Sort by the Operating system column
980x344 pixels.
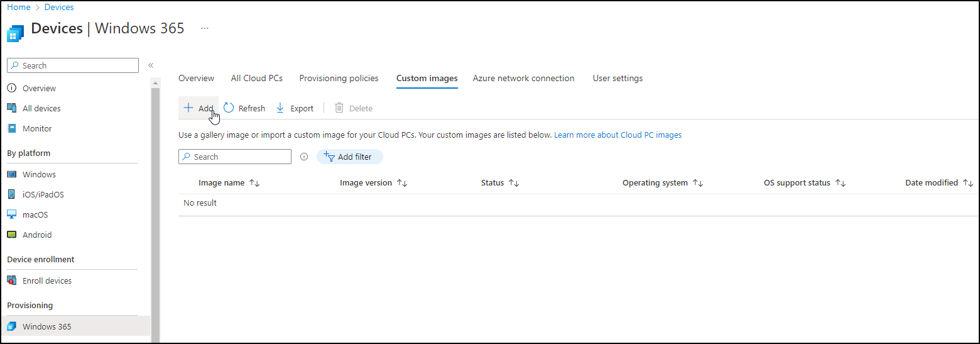pos(663,183)
